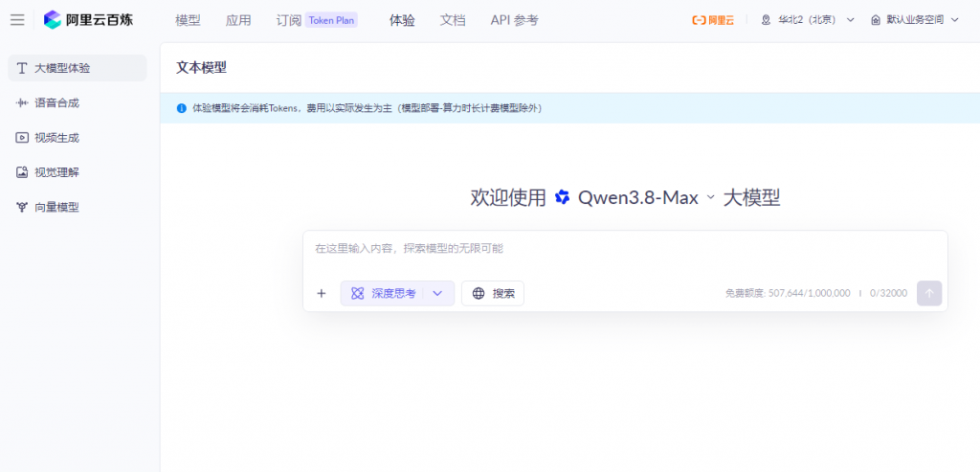The image size is (980, 472).
Task: Click the 阿里云百炼 logo
Action: pos(88,20)
